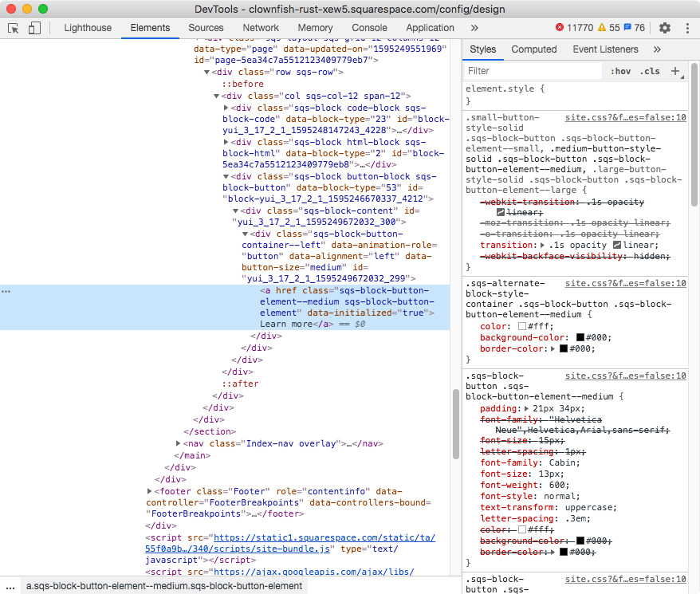The height and width of the screenshot is (594, 700).
Task: Open DevTools settings gear
Action: [665, 28]
